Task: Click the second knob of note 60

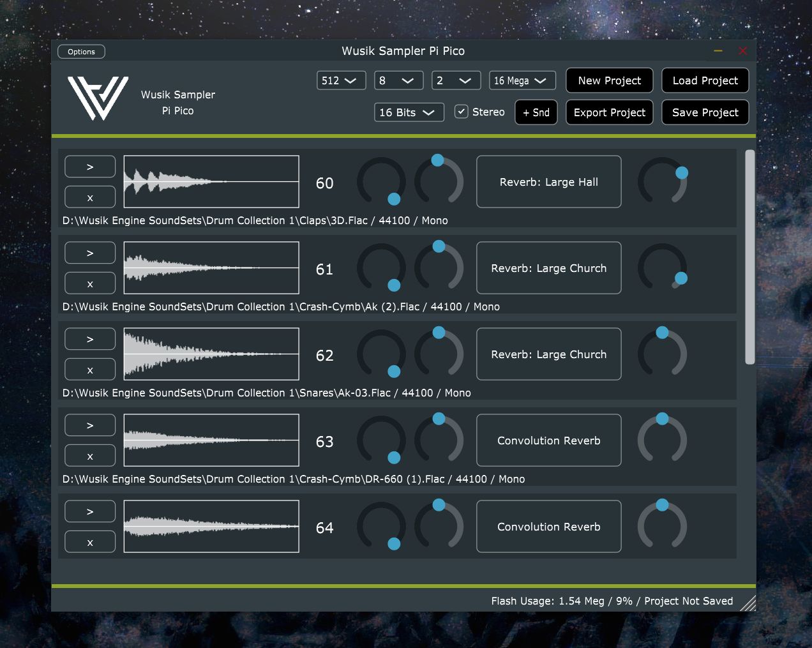Action: pos(439,181)
